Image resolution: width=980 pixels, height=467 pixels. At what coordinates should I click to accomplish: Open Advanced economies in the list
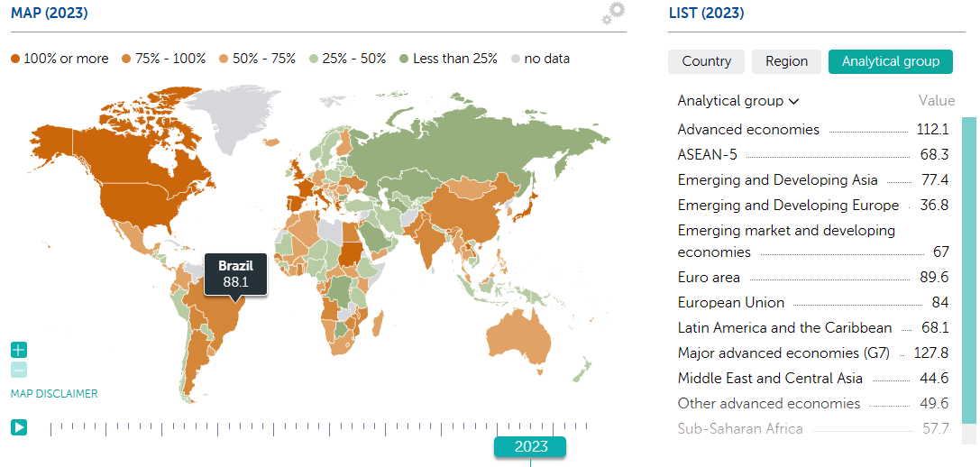click(748, 130)
